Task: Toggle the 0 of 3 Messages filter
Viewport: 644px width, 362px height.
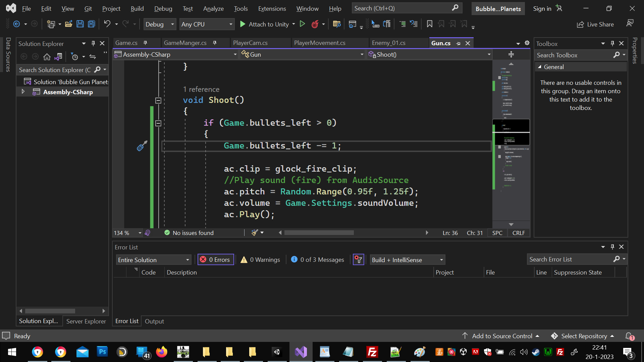Action: tap(318, 260)
